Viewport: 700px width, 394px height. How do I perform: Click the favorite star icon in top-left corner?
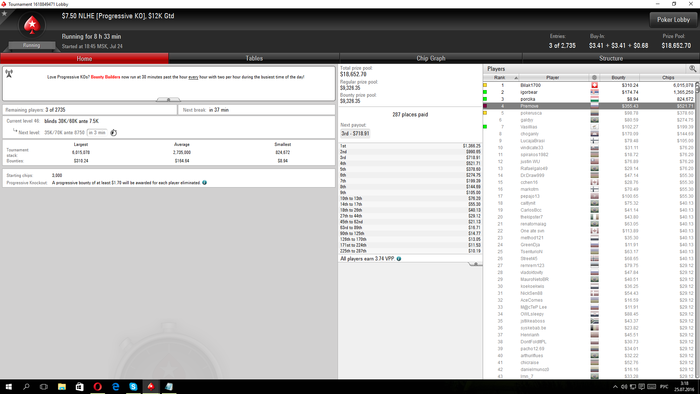tap(4, 13)
